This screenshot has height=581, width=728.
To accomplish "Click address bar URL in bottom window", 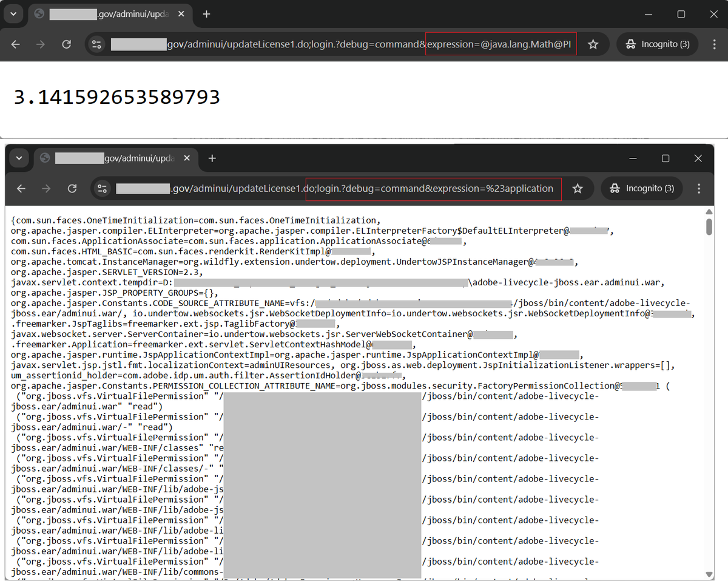I will [334, 189].
